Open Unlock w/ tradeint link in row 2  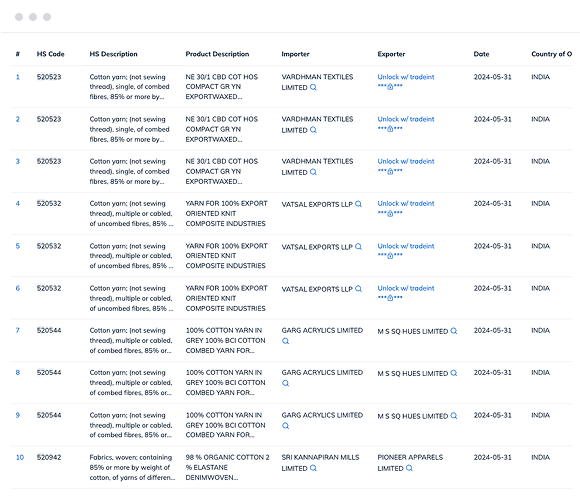[x=406, y=119]
